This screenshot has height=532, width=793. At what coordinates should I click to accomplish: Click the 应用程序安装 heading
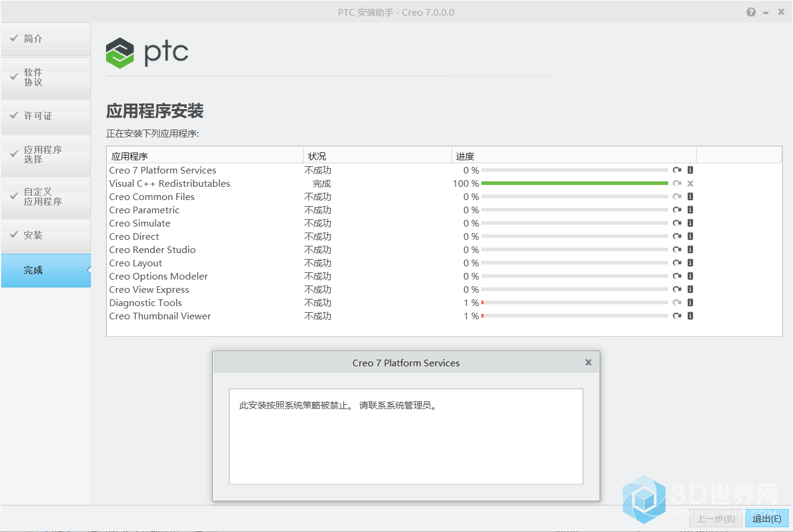point(155,111)
